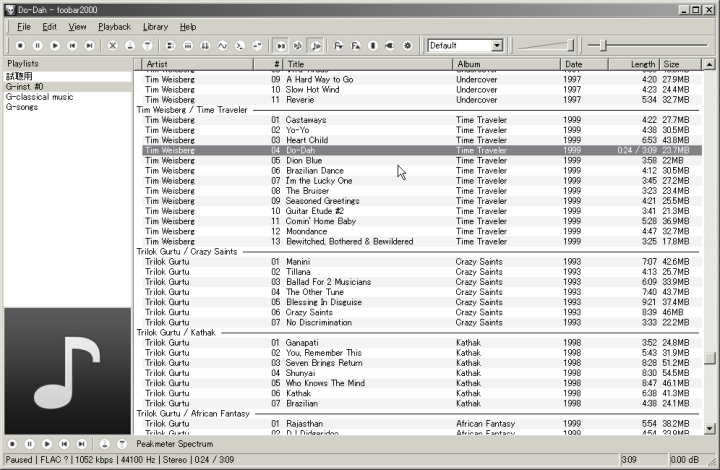Open the Playback menu
The height and width of the screenshot is (470, 720).
(114, 27)
